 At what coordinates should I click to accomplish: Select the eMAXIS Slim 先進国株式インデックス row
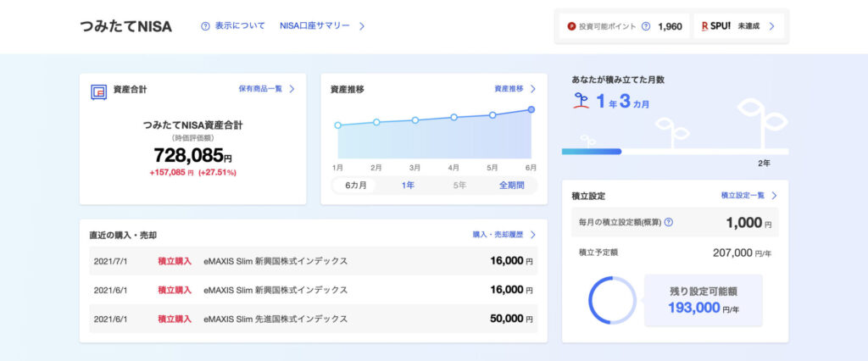(x=314, y=319)
